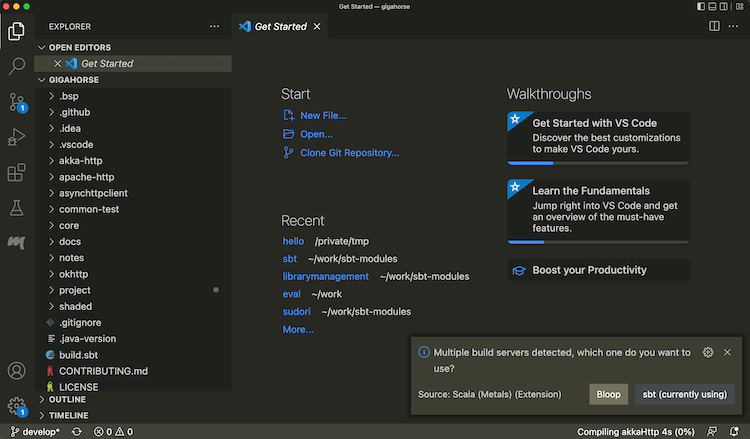The height and width of the screenshot is (439, 750).
Task: Open the Metals extension icon
Action: [16, 242]
